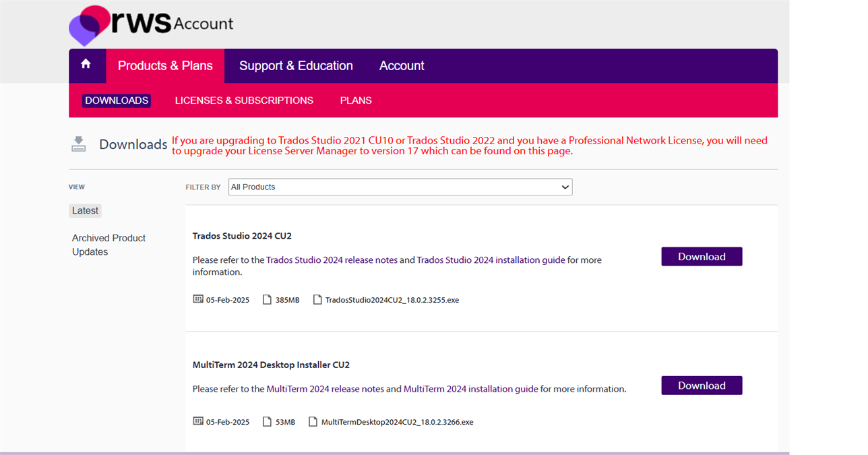868x455 pixels.
Task: Open MultiTerm 2024 installation guide link
Action: pos(471,389)
